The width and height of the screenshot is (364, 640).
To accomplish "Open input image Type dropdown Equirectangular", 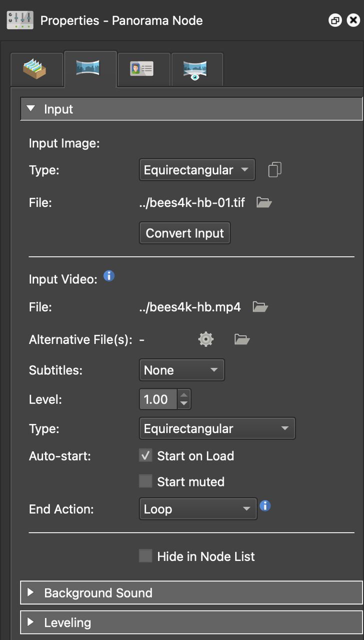I will click(197, 170).
